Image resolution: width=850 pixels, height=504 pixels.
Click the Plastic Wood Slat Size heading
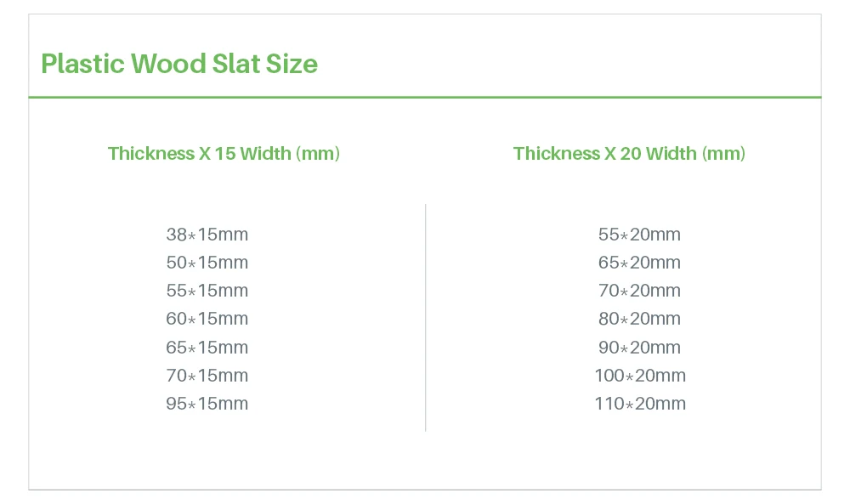pyautogui.click(x=179, y=64)
